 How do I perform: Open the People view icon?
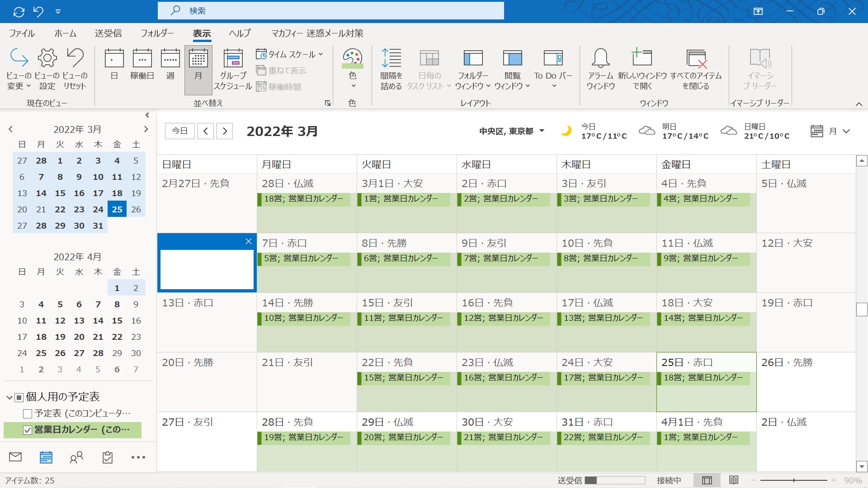76,457
